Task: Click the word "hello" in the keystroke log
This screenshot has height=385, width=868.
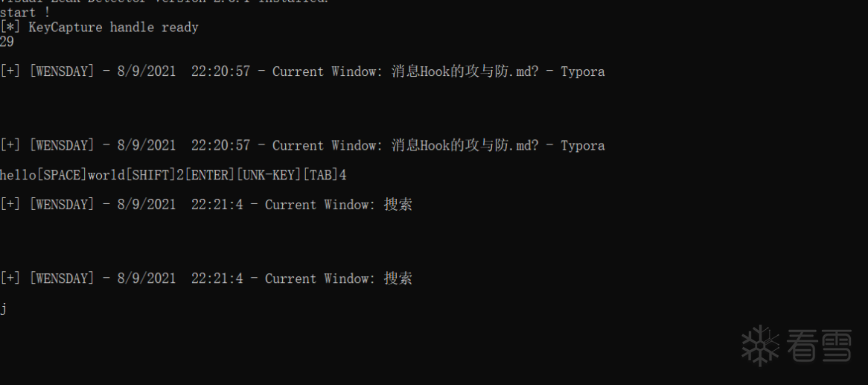Action: point(18,175)
